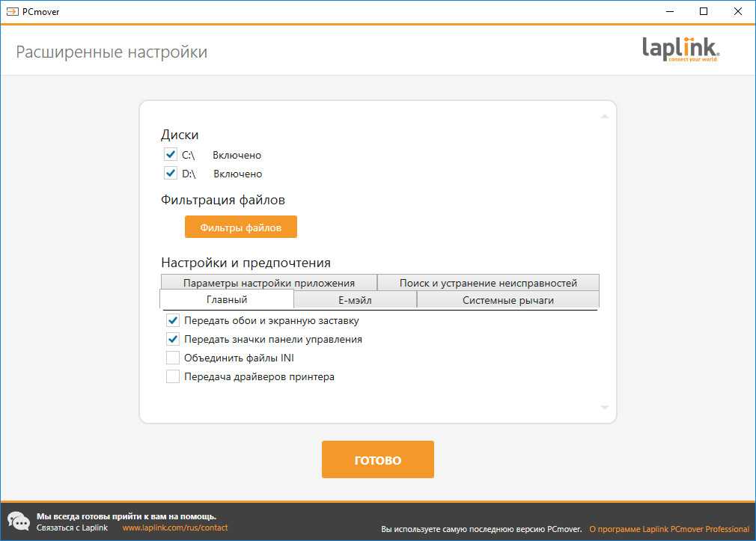Open the Системные рычаги tab
The height and width of the screenshot is (541, 756).
point(507,300)
